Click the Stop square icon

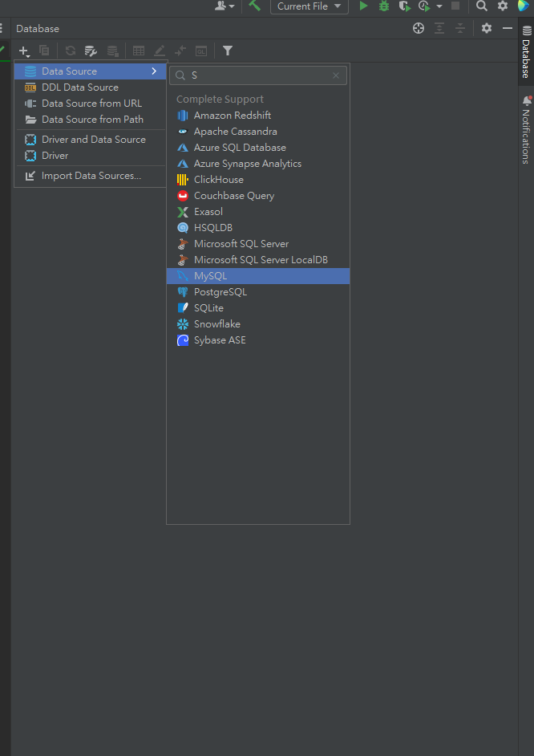tap(455, 6)
